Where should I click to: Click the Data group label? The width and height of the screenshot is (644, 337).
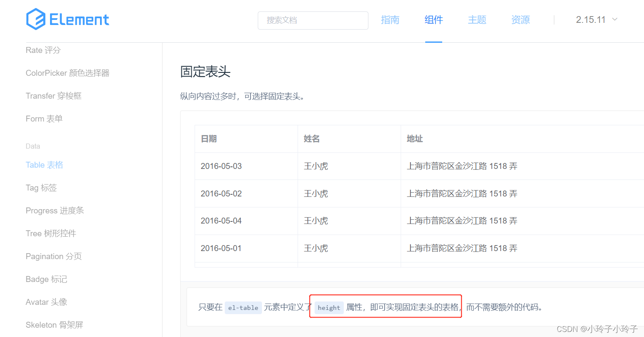[x=33, y=146]
